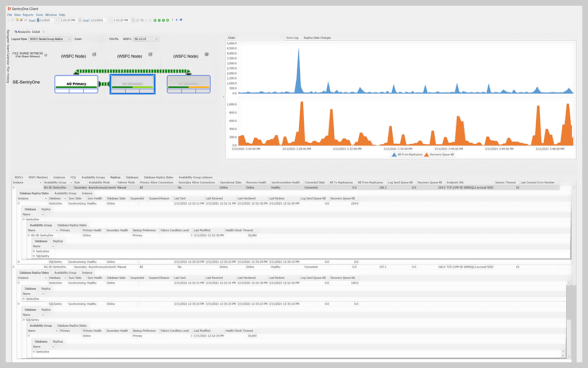Select the AG Primary node box
Viewport: 588px width, 368px height.
point(76,85)
